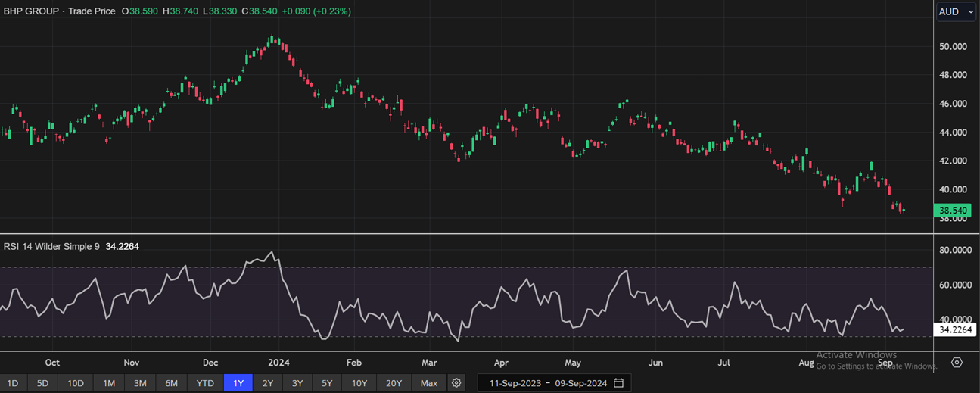Click the green 38.540 price tag
The height and width of the screenshot is (393, 980).
tap(954, 211)
